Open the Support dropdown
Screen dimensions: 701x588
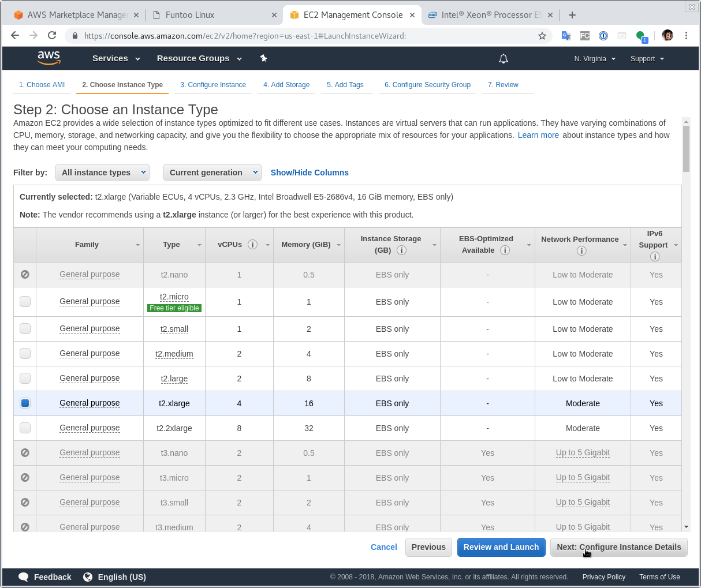(x=647, y=59)
